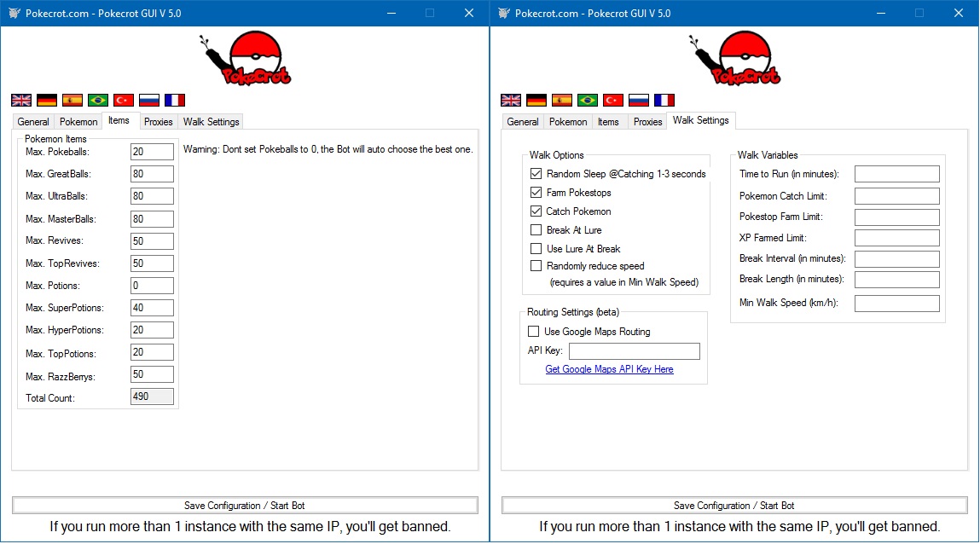Select the French flag in left window
The width and height of the screenshot is (980, 544).
(x=175, y=100)
